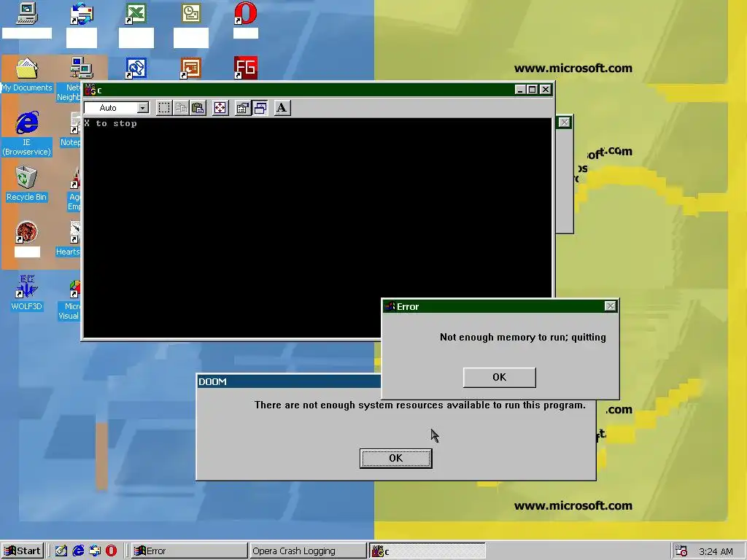The width and height of the screenshot is (747, 560).
Task: Switch to Opera Crash Logging taskbar button
Action: [x=308, y=551]
